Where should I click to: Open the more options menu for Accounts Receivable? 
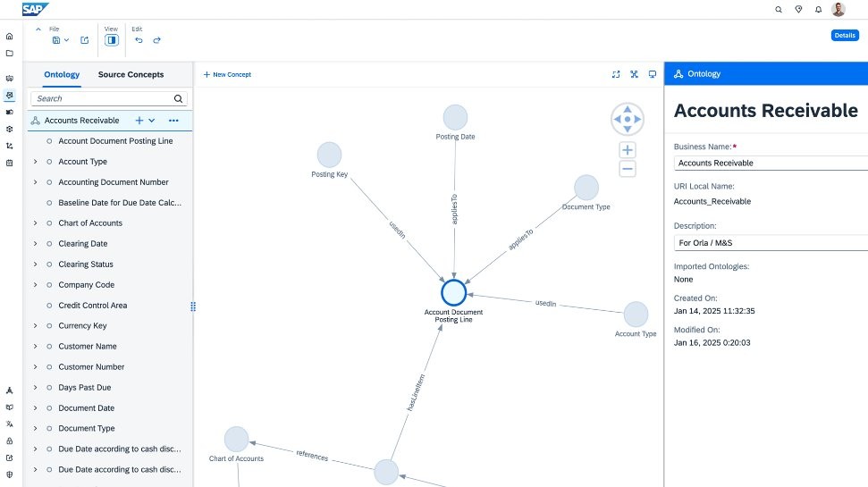(173, 121)
